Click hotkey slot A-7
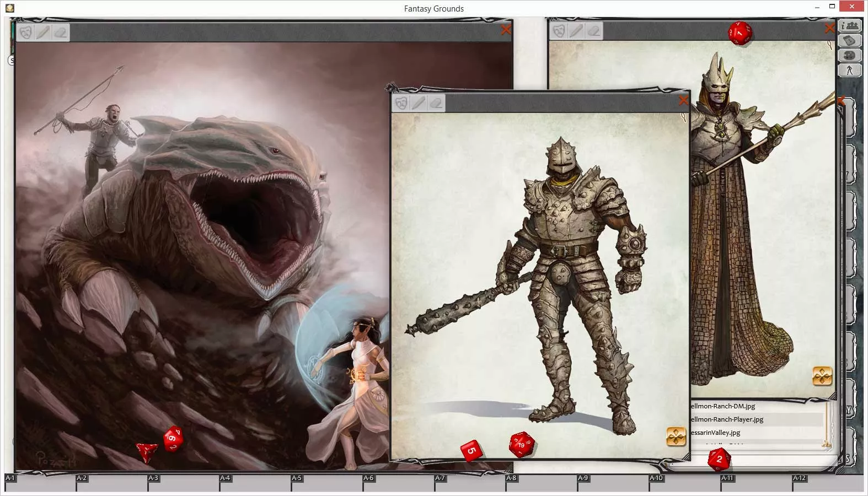 pos(470,483)
